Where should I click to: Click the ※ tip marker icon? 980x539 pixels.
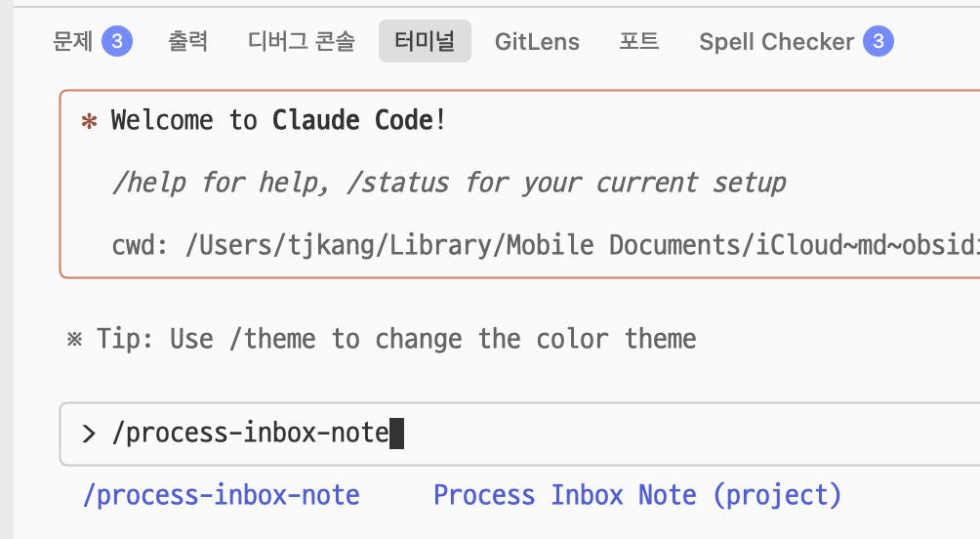coord(74,340)
